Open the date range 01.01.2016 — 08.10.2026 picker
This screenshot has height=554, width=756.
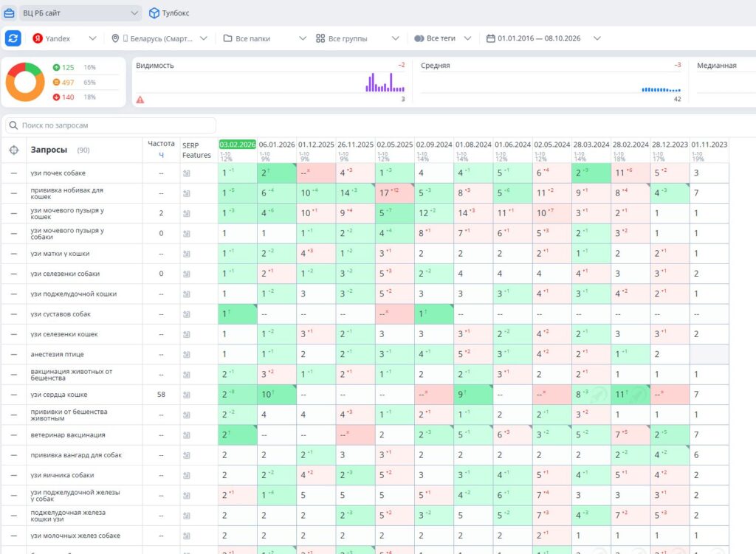point(543,38)
